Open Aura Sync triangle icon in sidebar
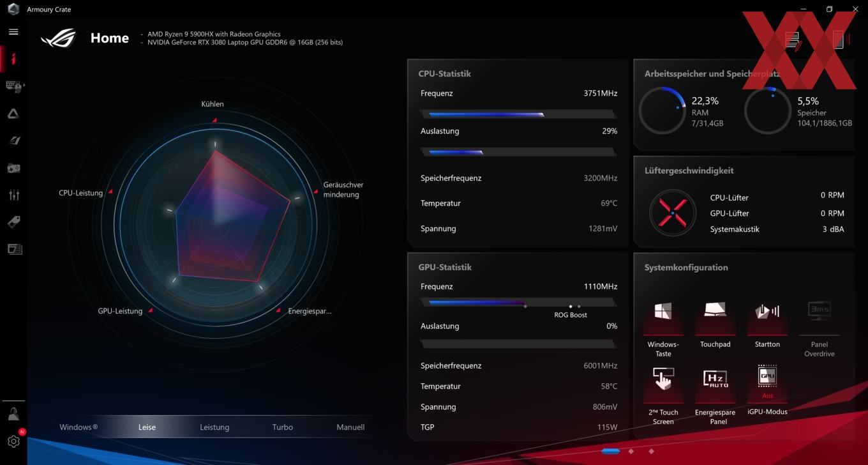868x465 pixels. click(x=13, y=114)
